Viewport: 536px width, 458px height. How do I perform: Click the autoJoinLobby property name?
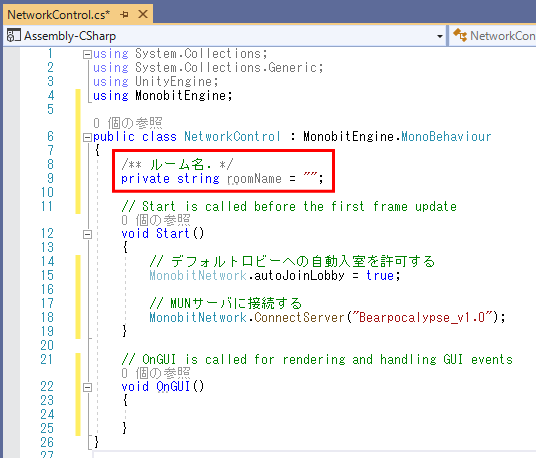[x=299, y=275]
